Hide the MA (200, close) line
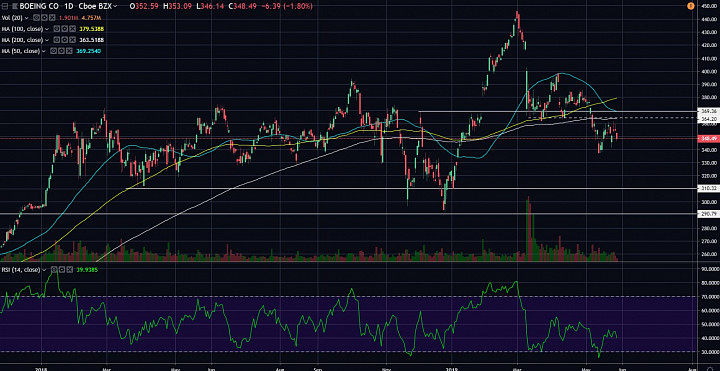The height and width of the screenshot is (371, 720). pyautogui.click(x=55, y=40)
